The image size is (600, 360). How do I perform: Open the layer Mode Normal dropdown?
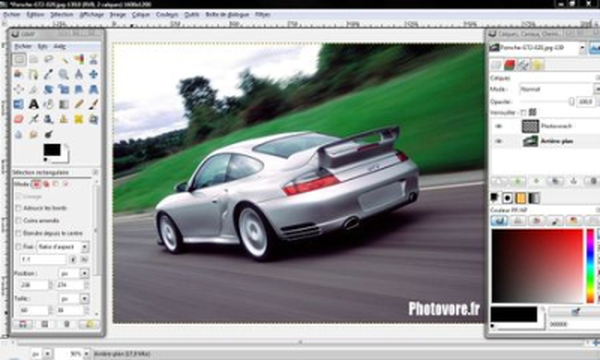click(559, 89)
